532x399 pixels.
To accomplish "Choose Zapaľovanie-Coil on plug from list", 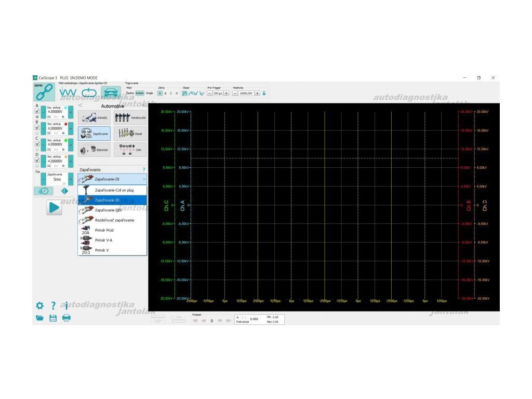I will pos(112,190).
